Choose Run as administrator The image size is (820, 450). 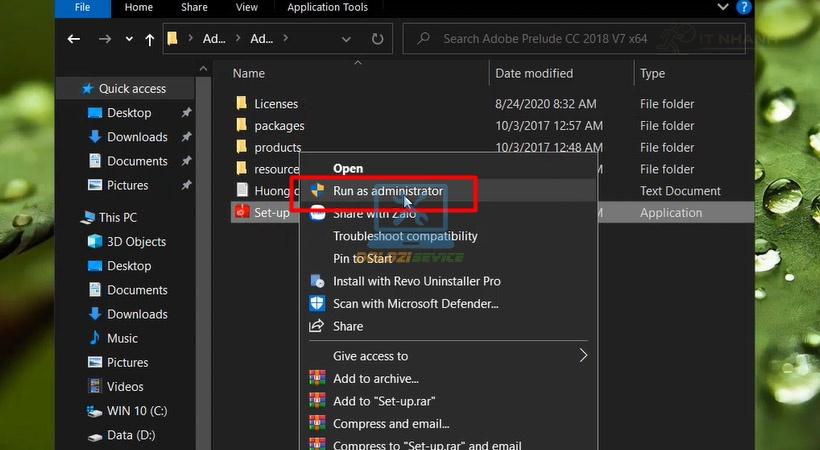coord(388,191)
